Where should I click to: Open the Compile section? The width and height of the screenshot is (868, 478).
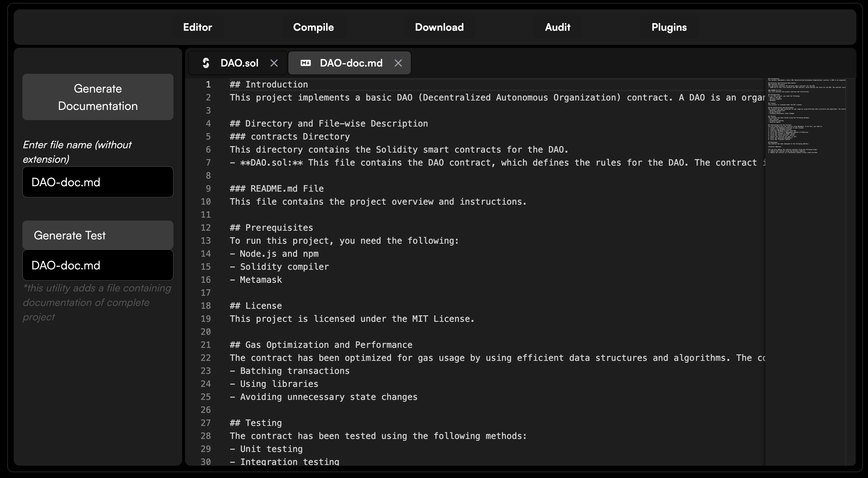(313, 27)
